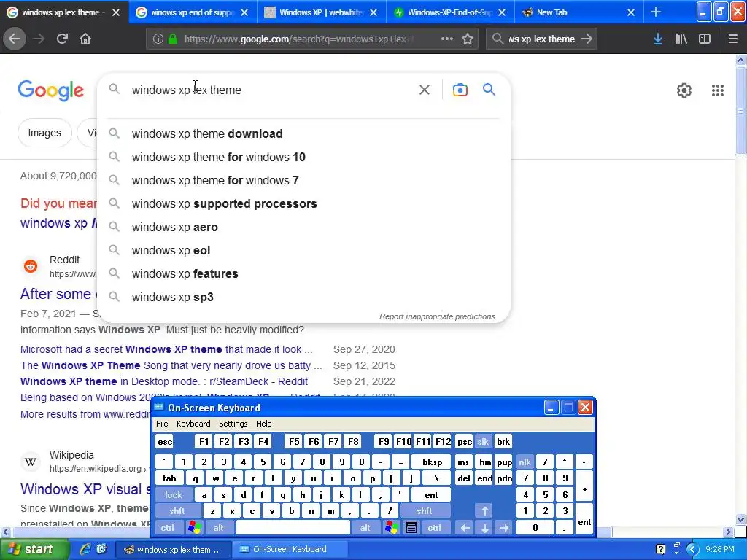Click the Google logo
Viewport: 747px width, 560px height.
51,90
